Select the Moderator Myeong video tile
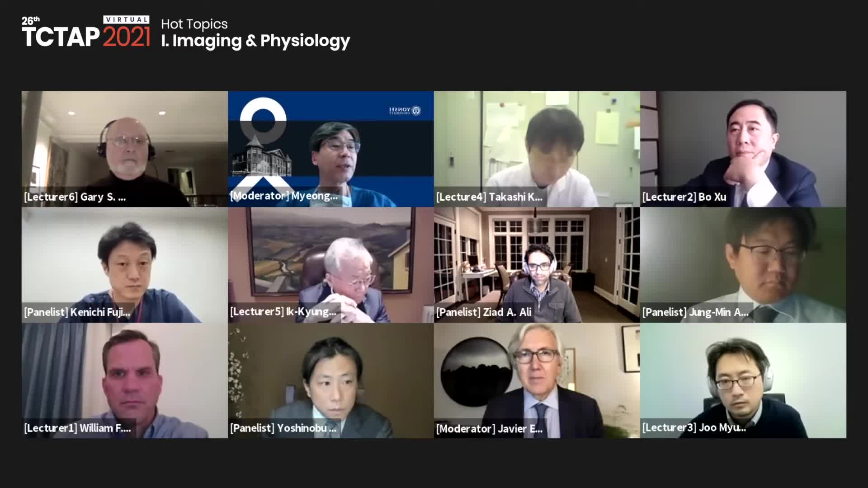Screen dimensions: 868x488 [331, 149]
